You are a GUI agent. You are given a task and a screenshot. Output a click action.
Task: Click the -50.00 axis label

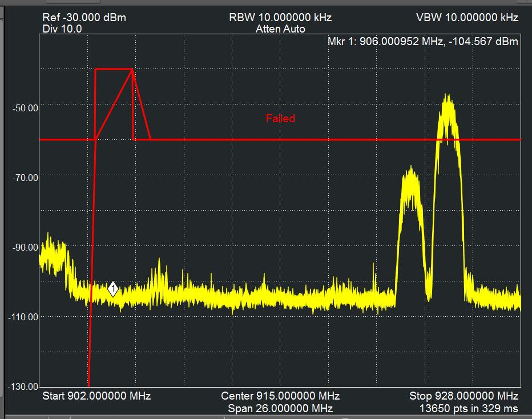pyautogui.click(x=26, y=108)
